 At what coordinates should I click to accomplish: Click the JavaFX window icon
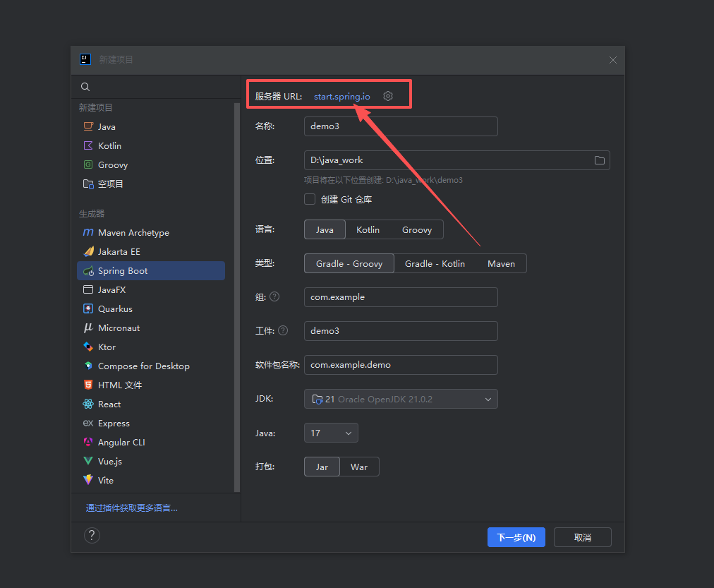[x=88, y=289]
